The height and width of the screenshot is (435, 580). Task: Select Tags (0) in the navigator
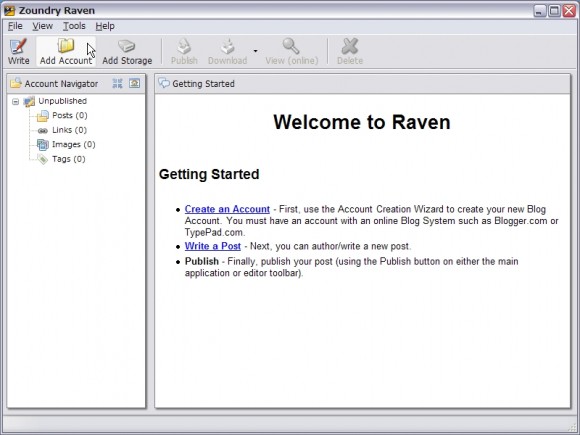(68, 159)
